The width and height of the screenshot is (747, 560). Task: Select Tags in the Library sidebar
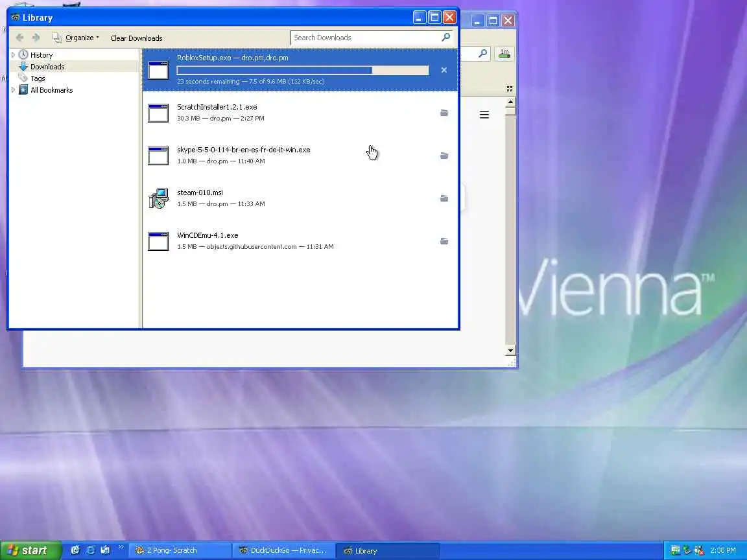click(x=38, y=78)
